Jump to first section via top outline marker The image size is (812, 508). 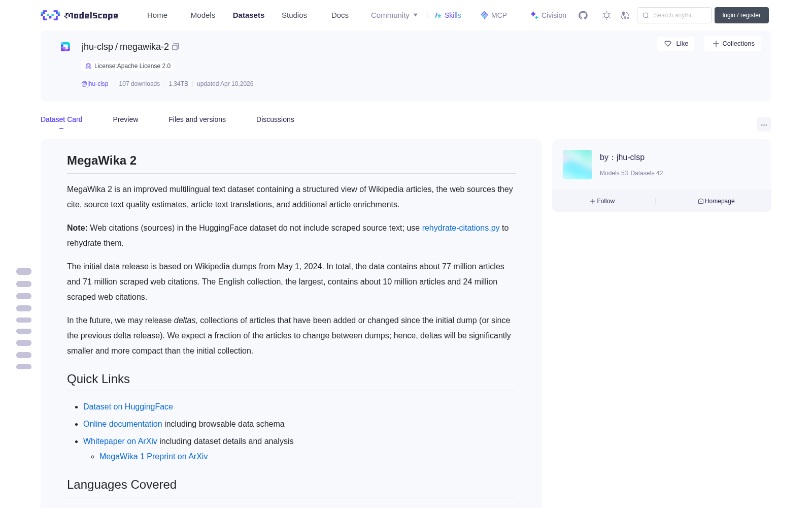coord(24,271)
